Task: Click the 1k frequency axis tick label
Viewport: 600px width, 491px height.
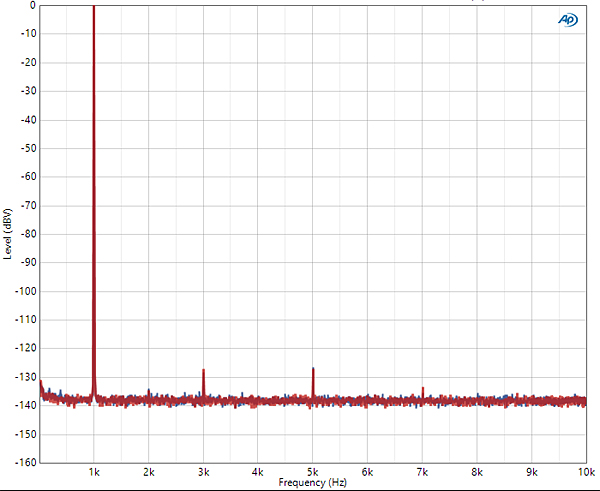Action: (x=94, y=471)
